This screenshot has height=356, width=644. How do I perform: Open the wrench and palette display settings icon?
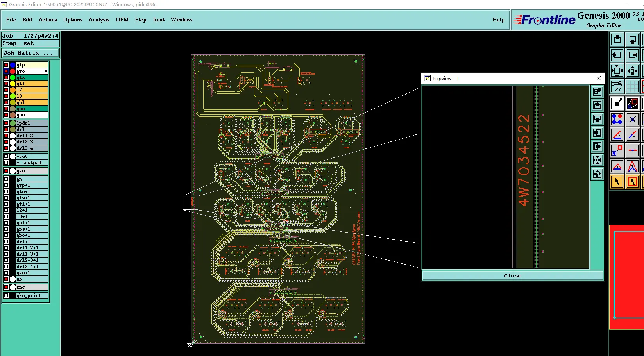coord(617,86)
